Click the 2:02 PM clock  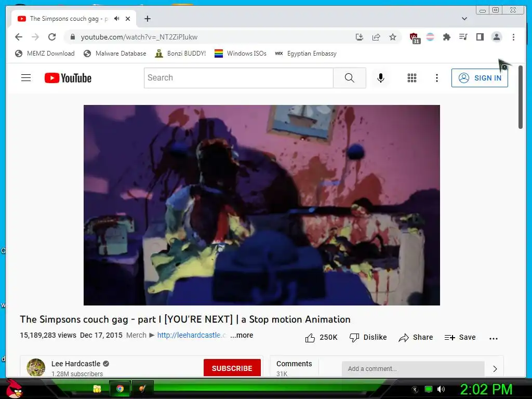[x=486, y=389]
